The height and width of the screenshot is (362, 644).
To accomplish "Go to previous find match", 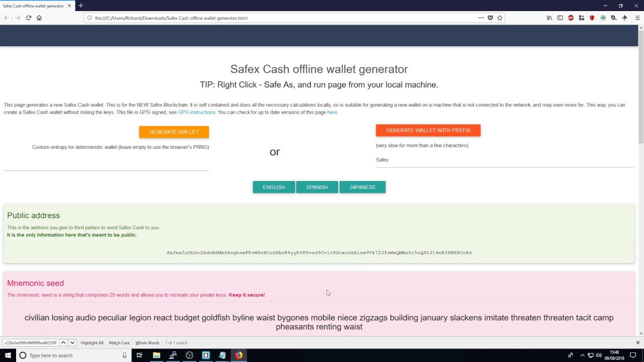I will [x=63, y=342].
